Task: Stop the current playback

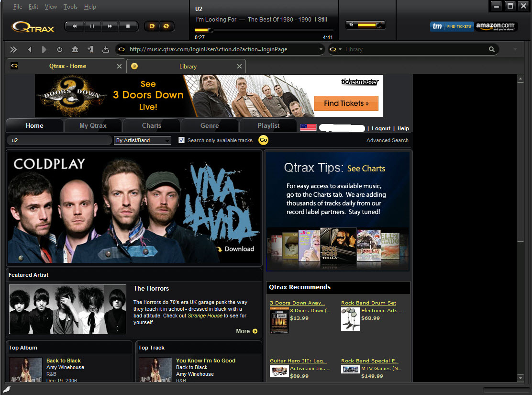Action: coord(128,26)
